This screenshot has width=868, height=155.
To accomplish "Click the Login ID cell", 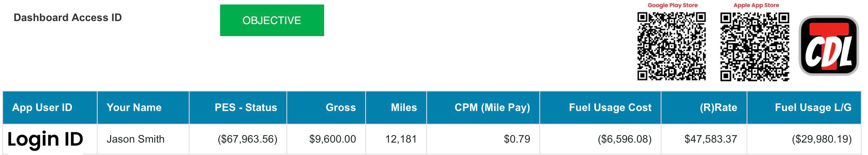I will tap(45, 139).
